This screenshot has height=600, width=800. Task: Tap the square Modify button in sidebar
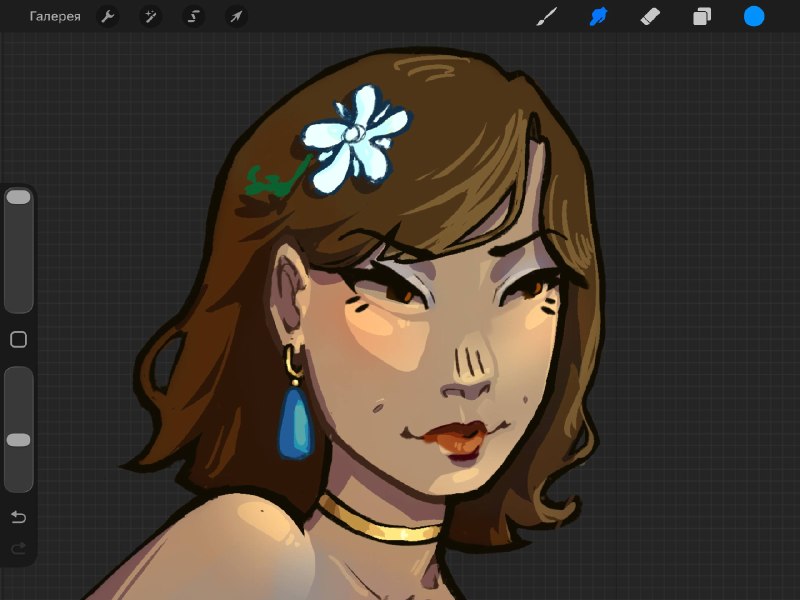point(18,339)
